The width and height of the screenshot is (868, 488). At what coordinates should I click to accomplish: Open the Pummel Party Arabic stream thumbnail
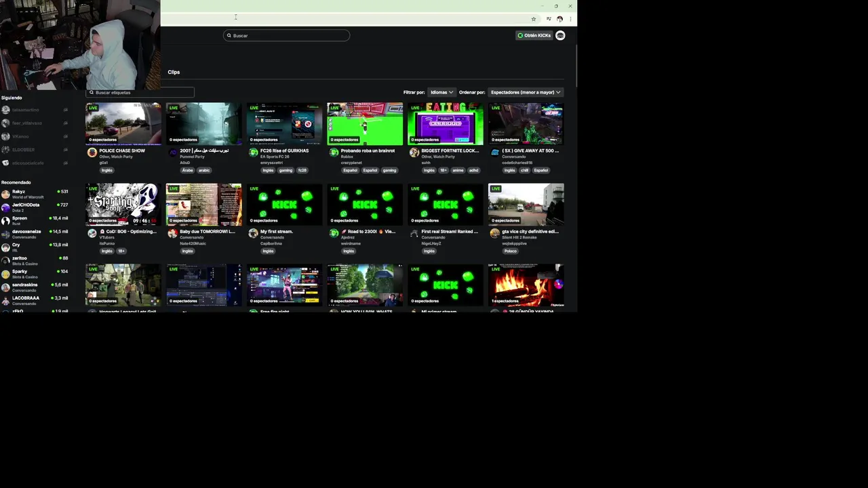click(x=203, y=123)
